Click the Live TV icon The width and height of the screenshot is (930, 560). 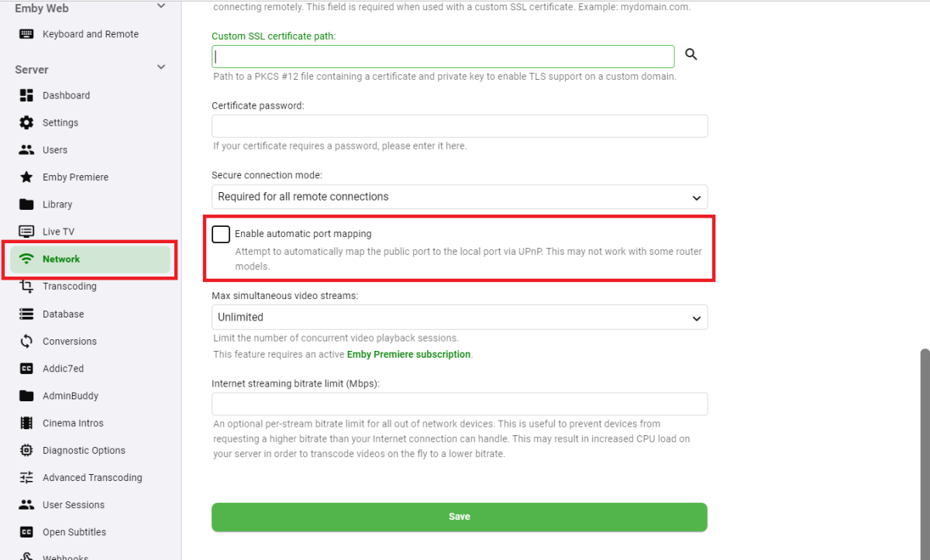[x=27, y=232]
